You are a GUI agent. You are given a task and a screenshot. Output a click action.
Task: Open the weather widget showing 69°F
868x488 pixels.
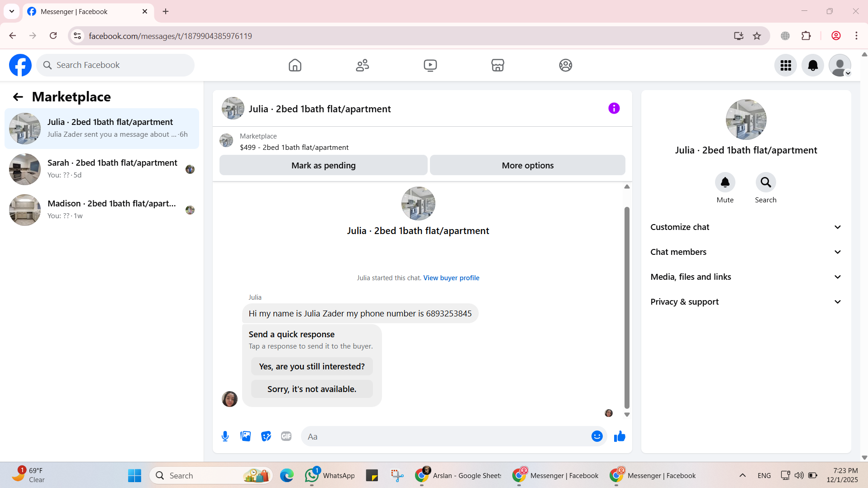[x=29, y=475]
